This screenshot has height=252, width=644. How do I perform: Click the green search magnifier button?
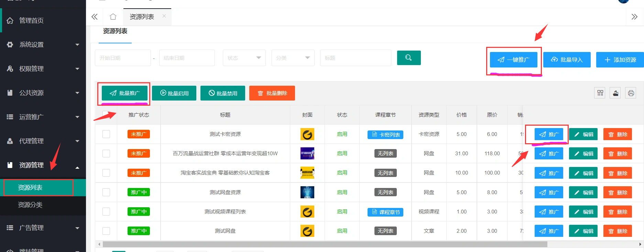(x=408, y=58)
